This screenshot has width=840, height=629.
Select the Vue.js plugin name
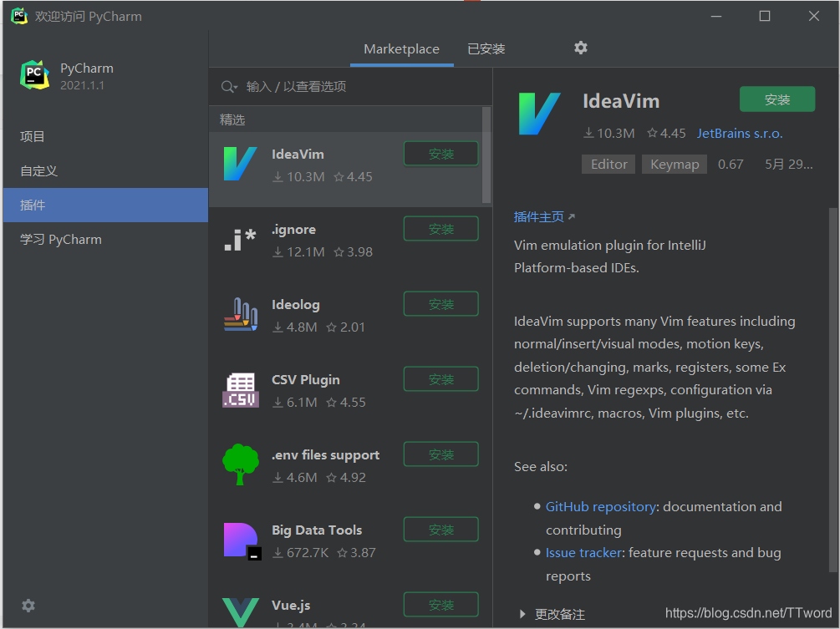pyautogui.click(x=291, y=606)
